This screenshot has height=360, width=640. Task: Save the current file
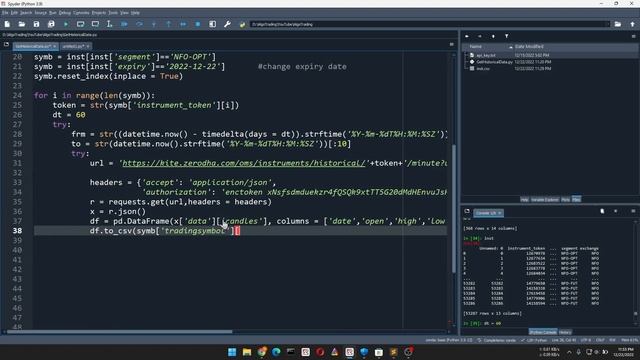pyautogui.click(x=36, y=24)
